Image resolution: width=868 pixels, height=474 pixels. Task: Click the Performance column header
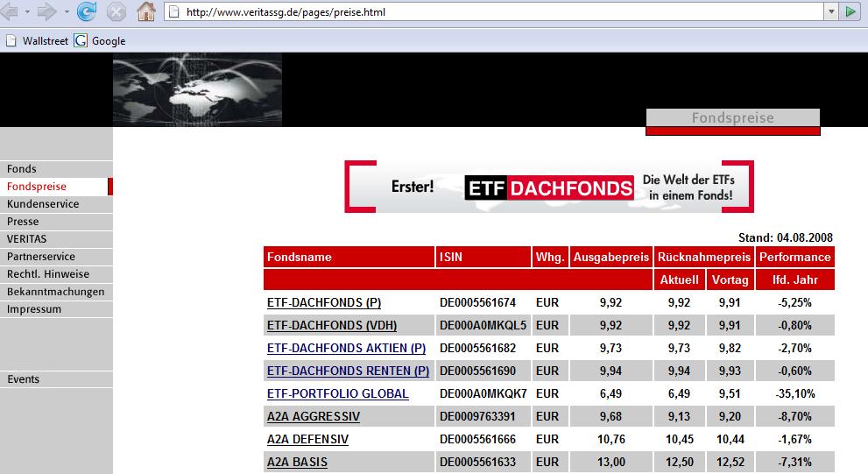[795, 257]
